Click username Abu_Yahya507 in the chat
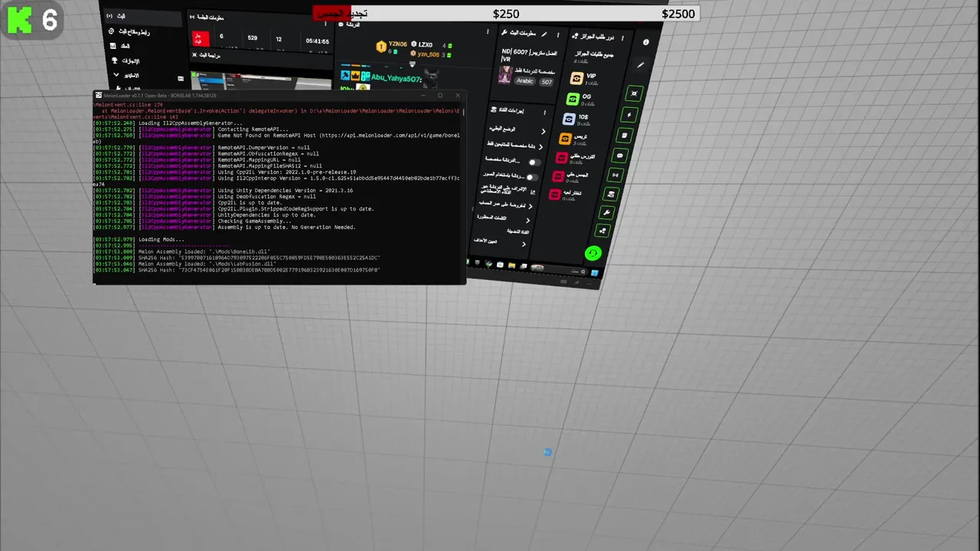980x551 pixels. click(x=396, y=79)
